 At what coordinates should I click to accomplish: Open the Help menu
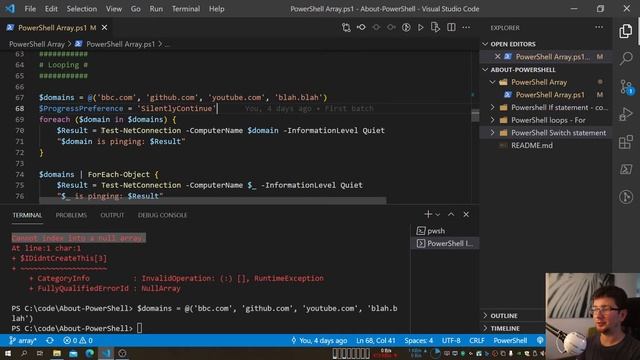click(x=216, y=9)
